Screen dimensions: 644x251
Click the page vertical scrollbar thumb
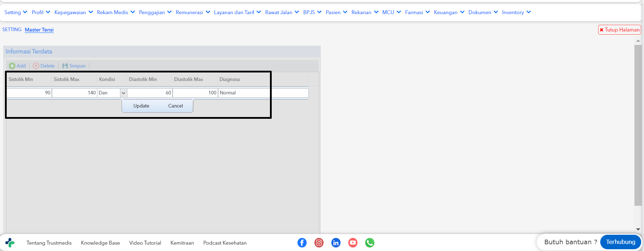(x=638, y=125)
